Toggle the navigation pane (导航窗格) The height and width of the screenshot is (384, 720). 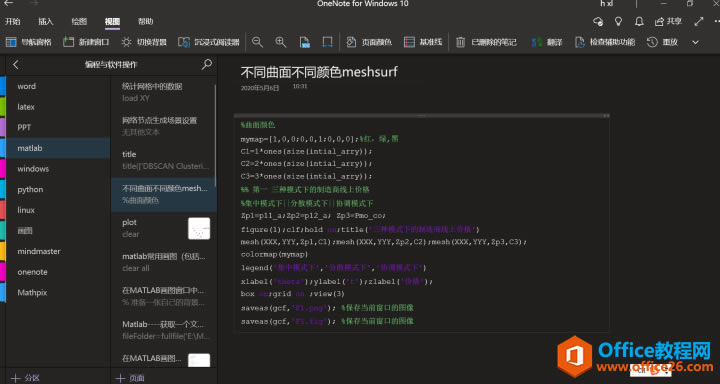coord(28,42)
